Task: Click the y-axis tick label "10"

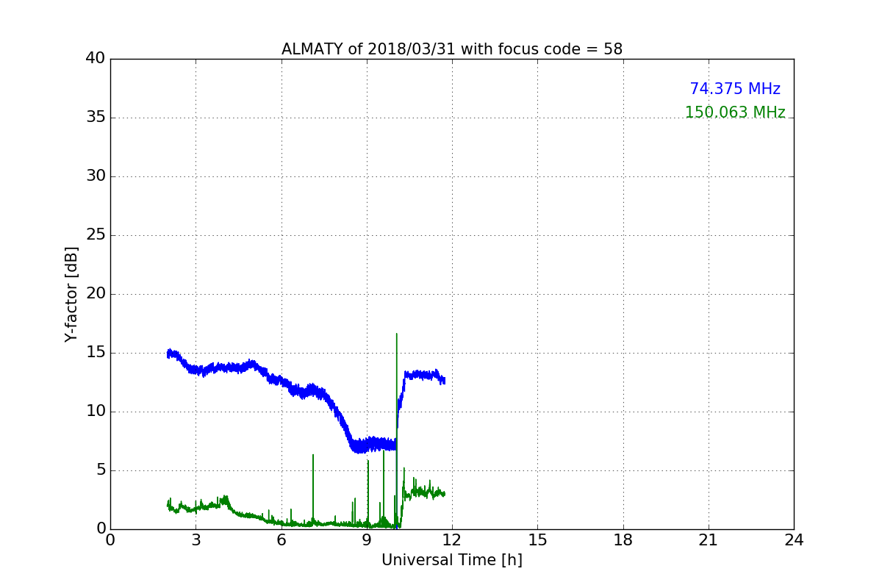Action: (x=96, y=412)
